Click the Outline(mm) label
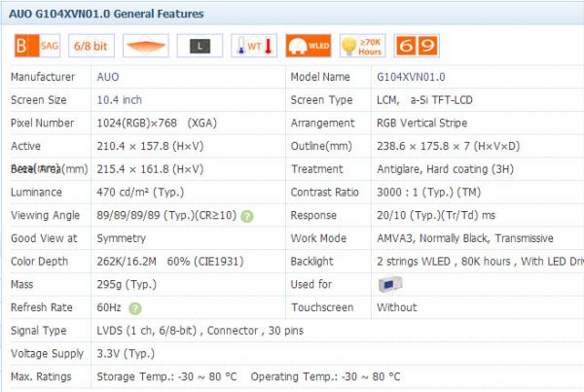584x392 pixels. (321, 146)
